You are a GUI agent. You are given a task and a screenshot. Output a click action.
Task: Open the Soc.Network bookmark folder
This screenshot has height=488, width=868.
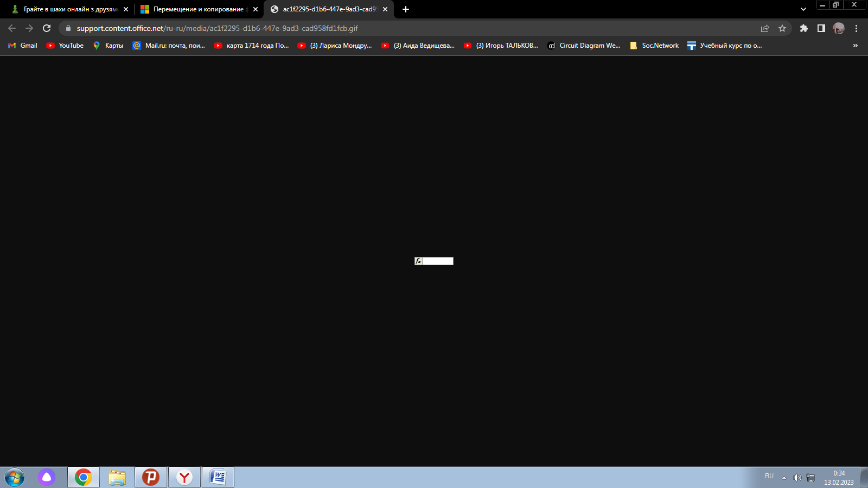[654, 46]
